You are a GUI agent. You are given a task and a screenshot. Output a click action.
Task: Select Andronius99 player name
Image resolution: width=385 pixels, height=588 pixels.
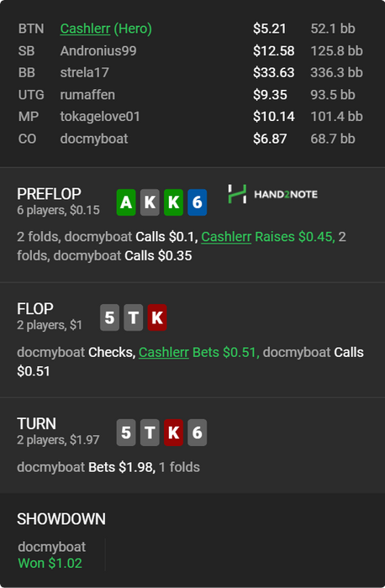(x=98, y=51)
